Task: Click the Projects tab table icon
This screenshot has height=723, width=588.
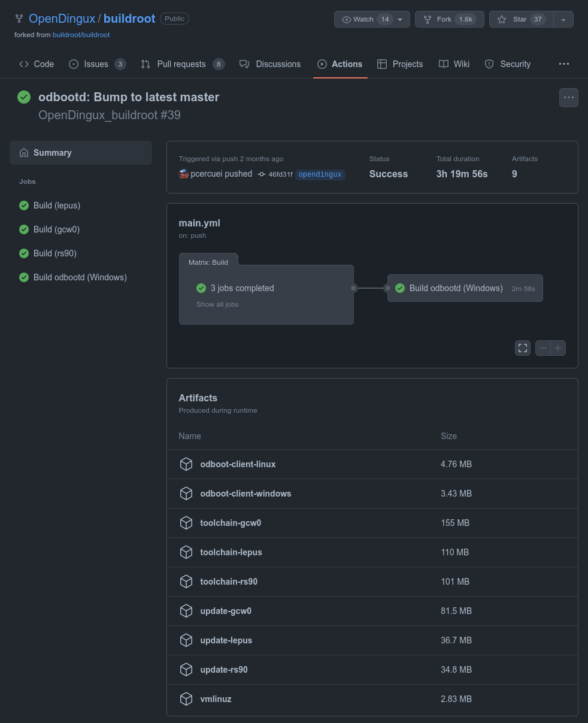Action: (x=382, y=64)
